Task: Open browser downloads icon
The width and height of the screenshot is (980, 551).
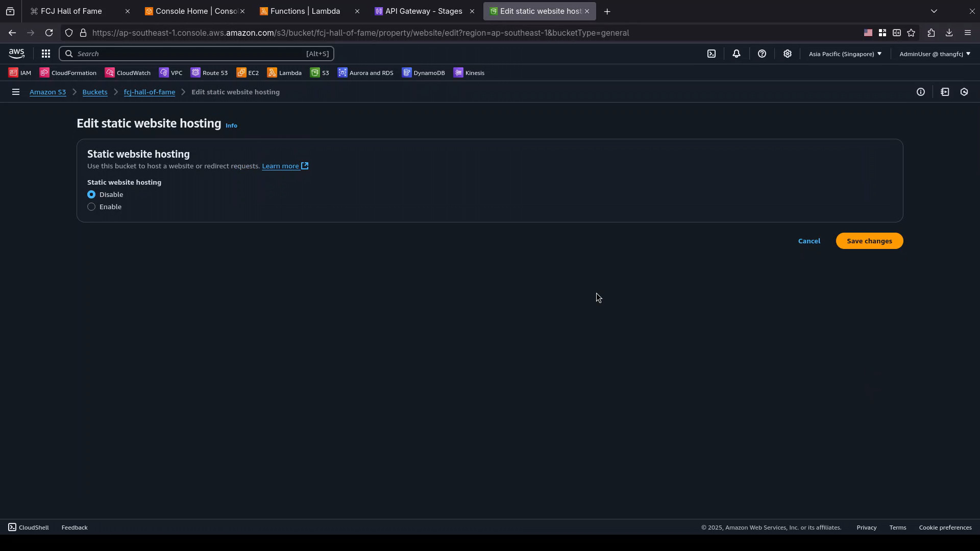Action: coord(949,33)
